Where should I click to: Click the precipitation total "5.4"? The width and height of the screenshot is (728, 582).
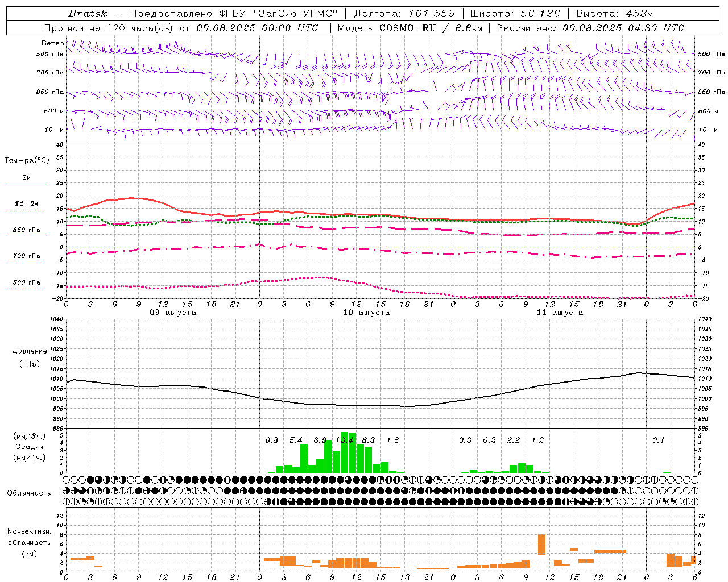(x=296, y=440)
